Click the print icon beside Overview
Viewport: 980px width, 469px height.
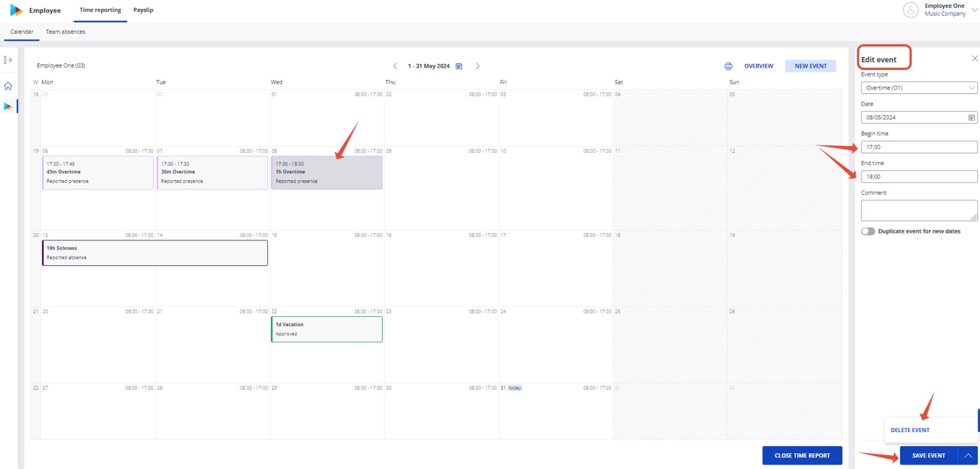coord(728,66)
